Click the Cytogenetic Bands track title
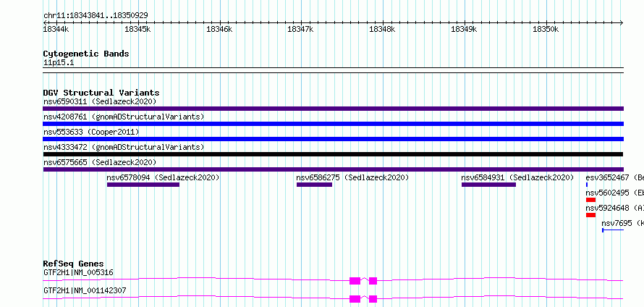Viewport: 644px width, 307px height. point(86,54)
